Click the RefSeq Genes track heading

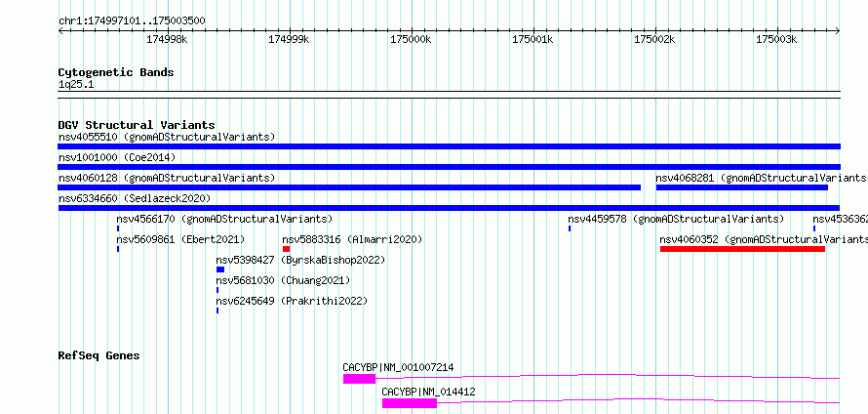coord(99,355)
